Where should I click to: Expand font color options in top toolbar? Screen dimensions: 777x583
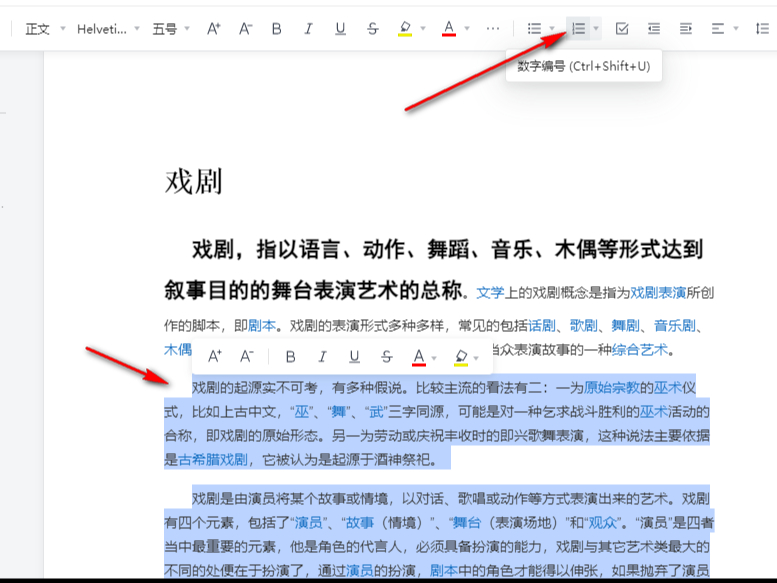point(467,29)
